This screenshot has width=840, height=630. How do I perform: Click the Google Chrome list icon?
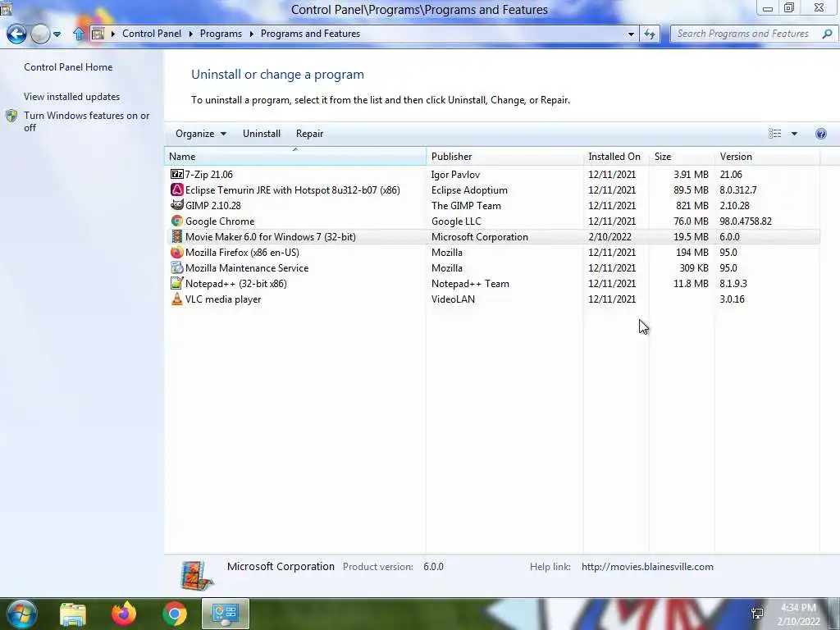coord(177,221)
